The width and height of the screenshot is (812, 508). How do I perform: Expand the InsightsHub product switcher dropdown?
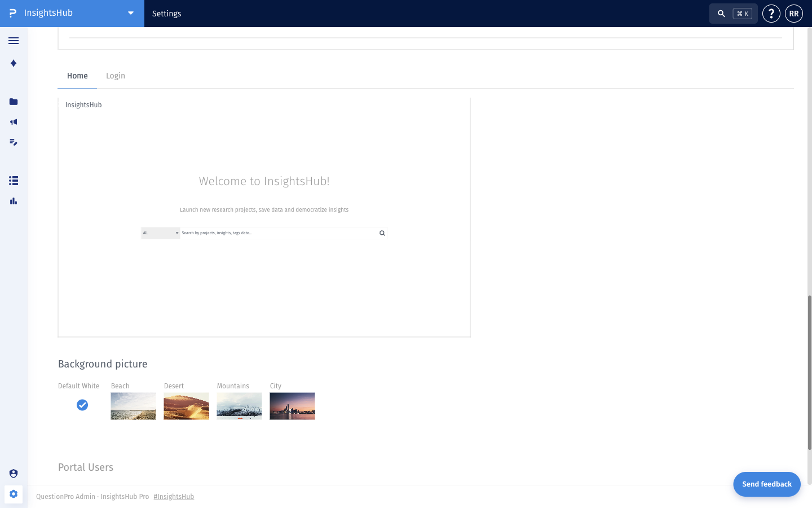point(131,14)
